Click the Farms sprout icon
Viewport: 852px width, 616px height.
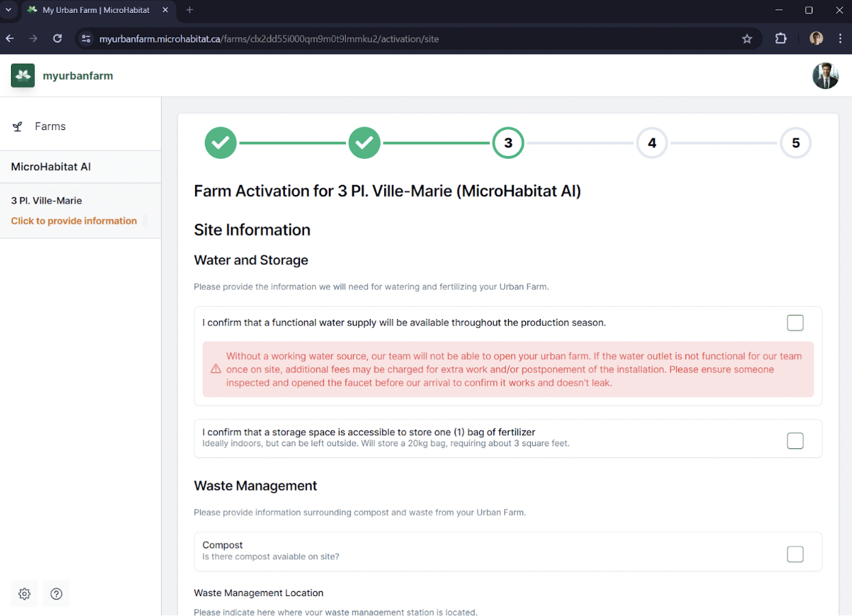[x=18, y=127]
